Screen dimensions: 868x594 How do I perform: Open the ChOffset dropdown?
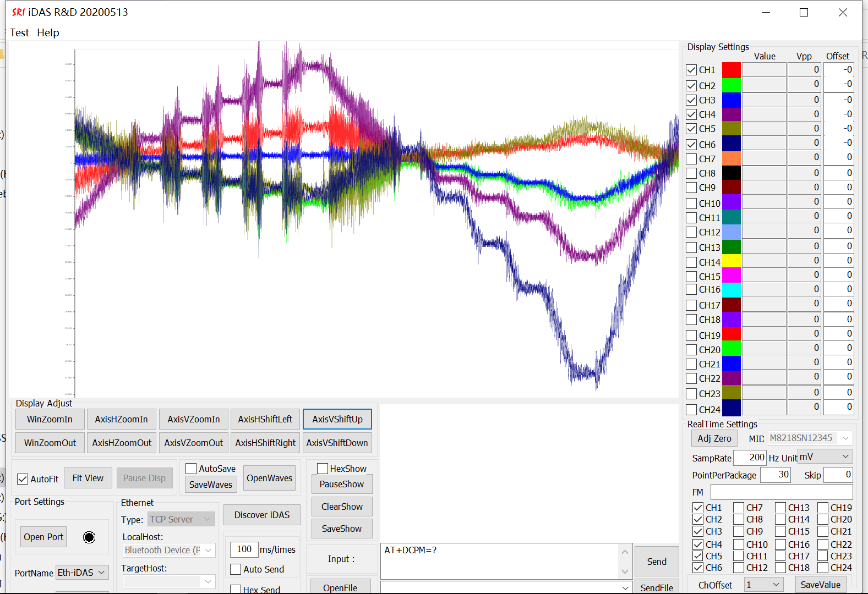pos(763,585)
